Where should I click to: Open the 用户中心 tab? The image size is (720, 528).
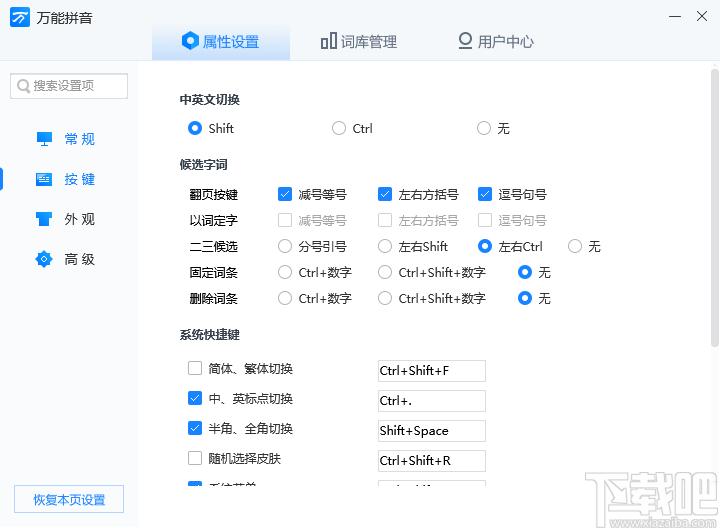click(x=496, y=42)
